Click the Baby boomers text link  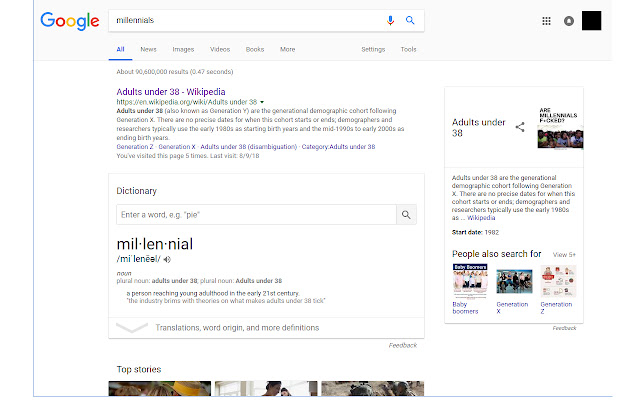(x=465, y=308)
